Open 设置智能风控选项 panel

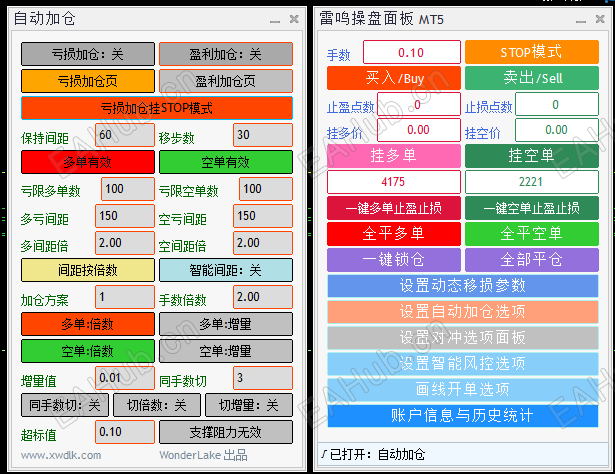coord(463,363)
